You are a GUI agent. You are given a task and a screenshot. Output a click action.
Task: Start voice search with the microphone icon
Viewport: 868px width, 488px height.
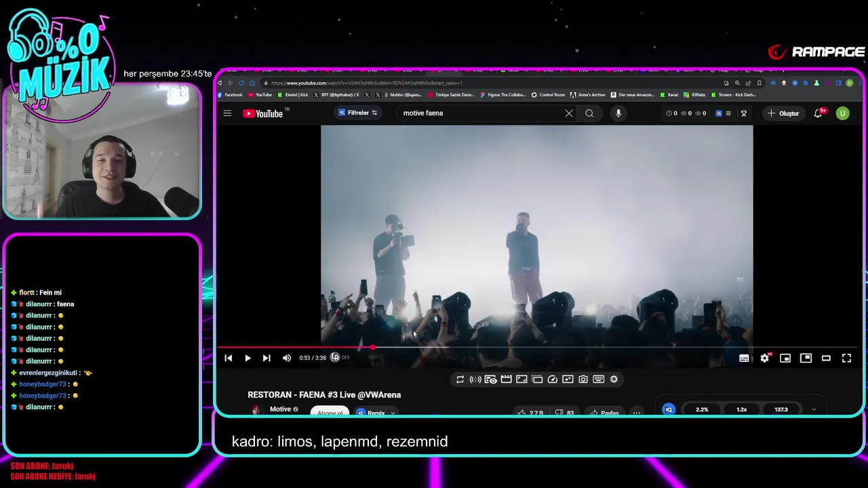click(618, 113)
